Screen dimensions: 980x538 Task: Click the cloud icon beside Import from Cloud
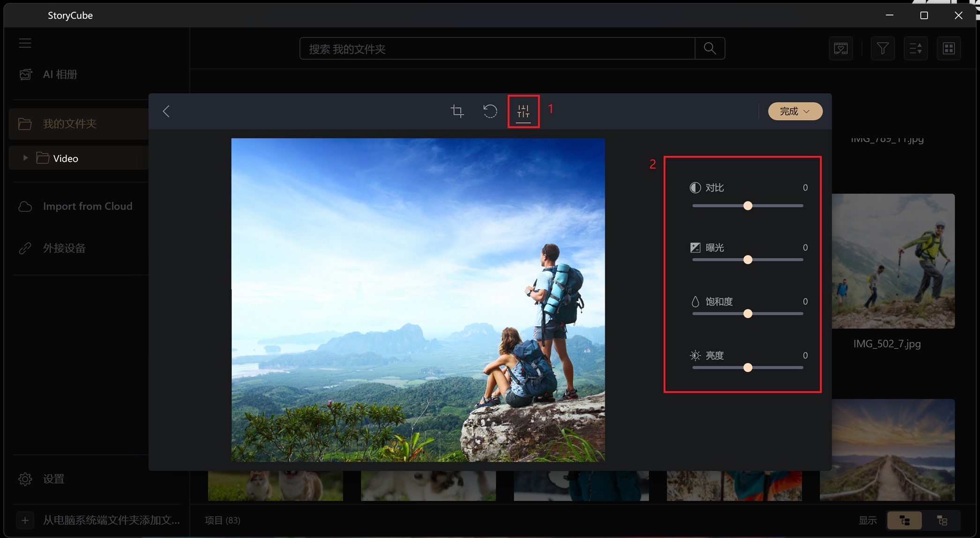pyautogui.click(x=25, y=206)
